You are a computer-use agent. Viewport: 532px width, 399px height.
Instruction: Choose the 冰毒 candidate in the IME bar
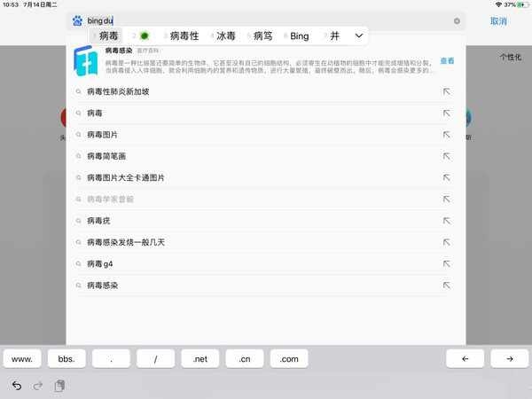(x=226, y=36)
